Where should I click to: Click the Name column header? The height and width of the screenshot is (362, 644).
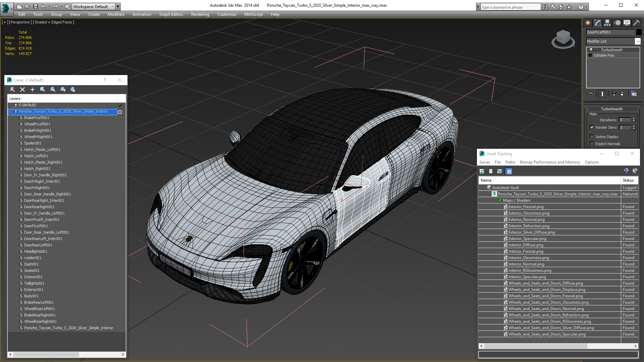549,180
